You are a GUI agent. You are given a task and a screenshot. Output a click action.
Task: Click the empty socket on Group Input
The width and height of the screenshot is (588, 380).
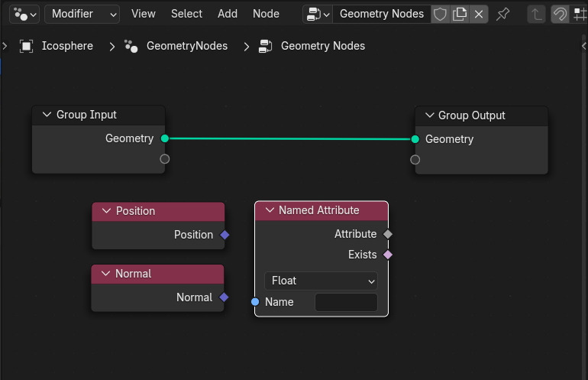(x=165, y=159)
